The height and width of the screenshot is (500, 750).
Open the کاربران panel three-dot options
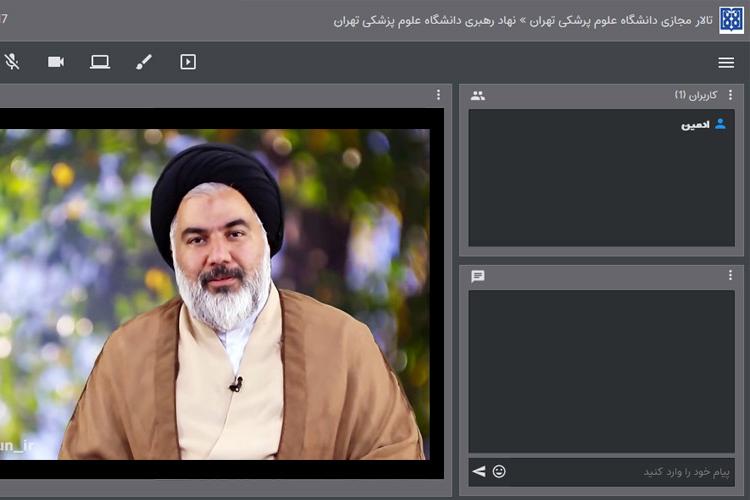[730, 95]
